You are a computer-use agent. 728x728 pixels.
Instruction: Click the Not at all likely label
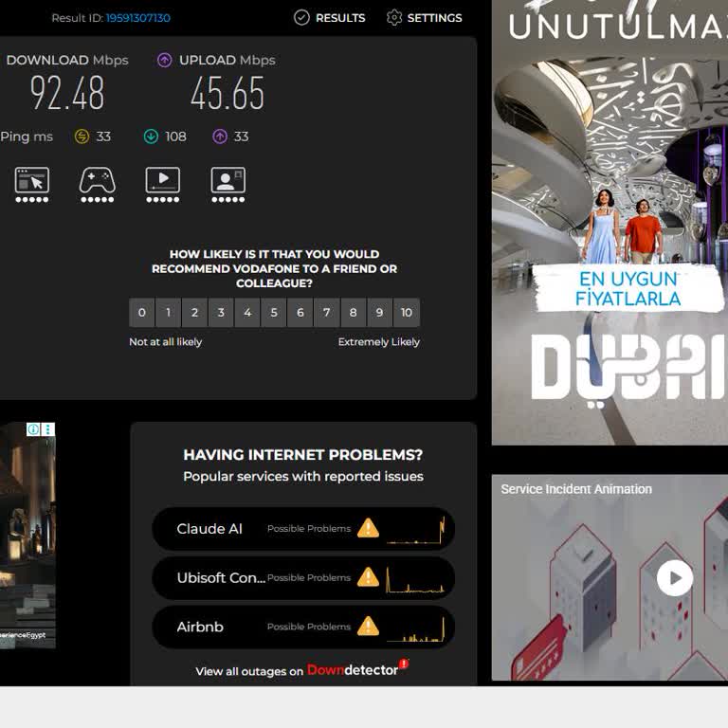pos(165,342)
